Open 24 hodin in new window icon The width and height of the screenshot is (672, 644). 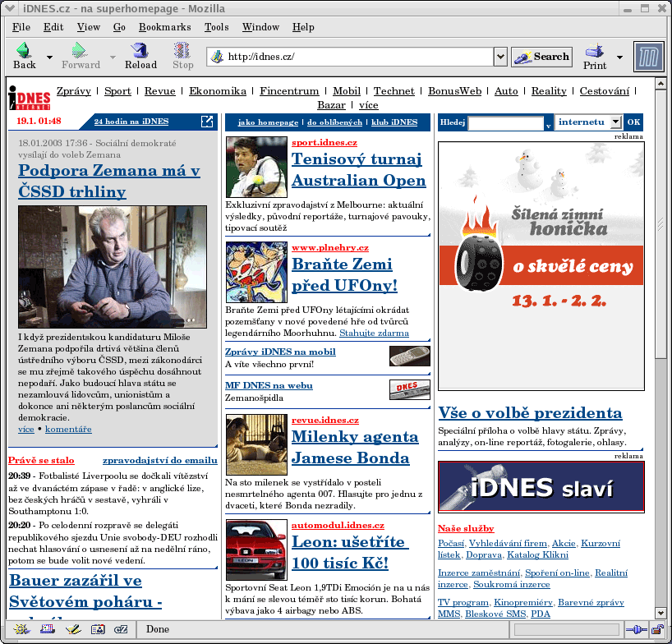click(x=207, y=122)
